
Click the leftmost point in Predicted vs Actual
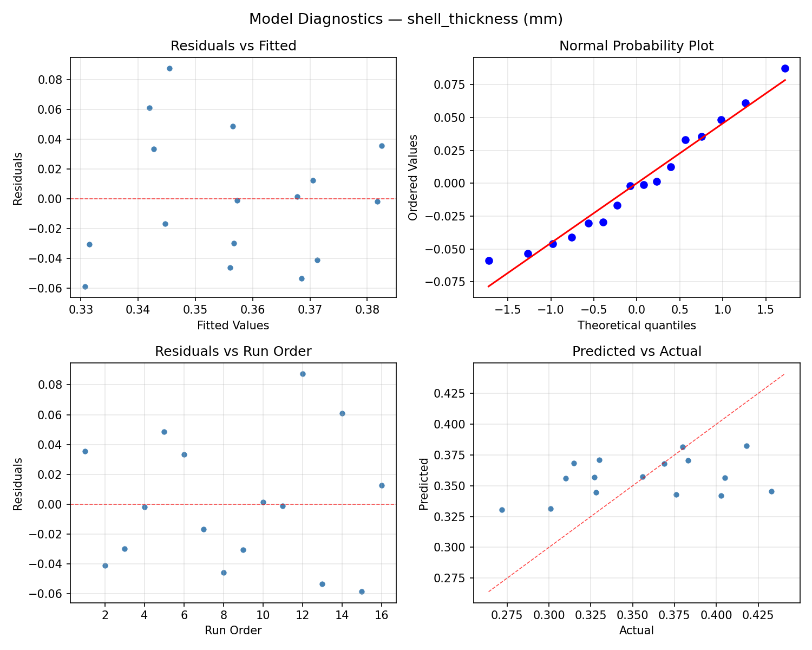pos(502,510)
